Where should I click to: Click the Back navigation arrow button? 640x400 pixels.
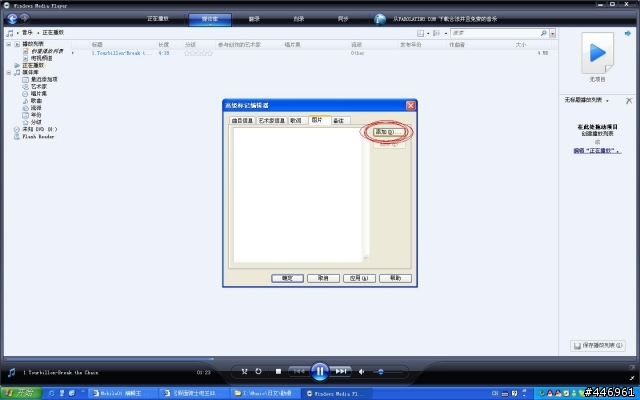tap(12, 18)
